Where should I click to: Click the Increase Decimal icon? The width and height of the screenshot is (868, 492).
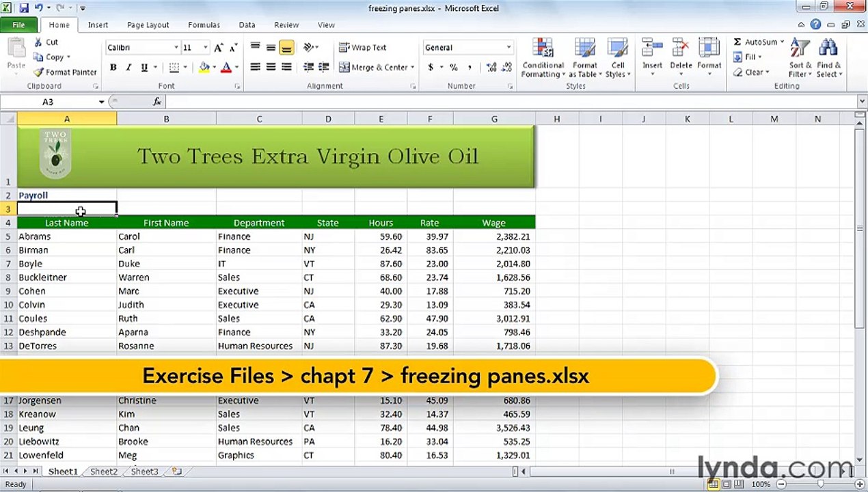tap(491, 67)
